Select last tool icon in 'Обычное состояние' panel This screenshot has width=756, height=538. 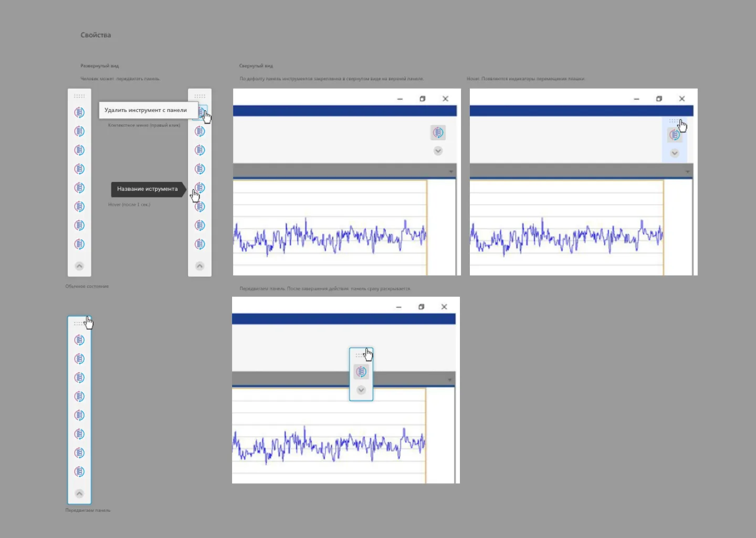(79, 244)
